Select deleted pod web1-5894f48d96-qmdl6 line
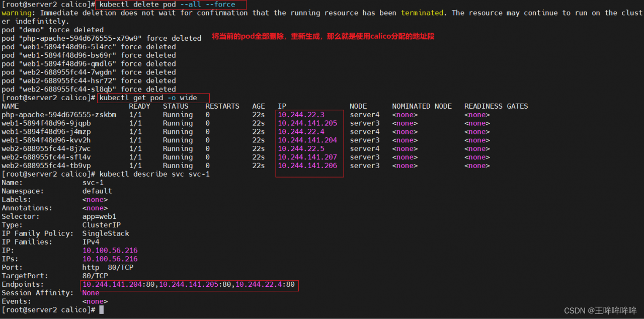This screenshot has height=319, width=644. pyautogui.click(x=89, y=64)
